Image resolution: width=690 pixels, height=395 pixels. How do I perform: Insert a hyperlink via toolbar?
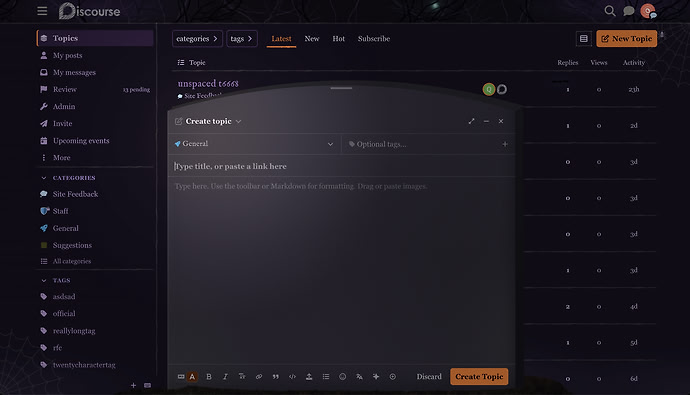click(259, 377)
